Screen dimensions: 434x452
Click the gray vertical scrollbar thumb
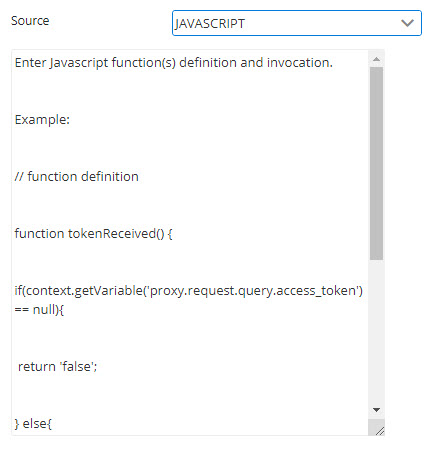(x=376, y=163)
